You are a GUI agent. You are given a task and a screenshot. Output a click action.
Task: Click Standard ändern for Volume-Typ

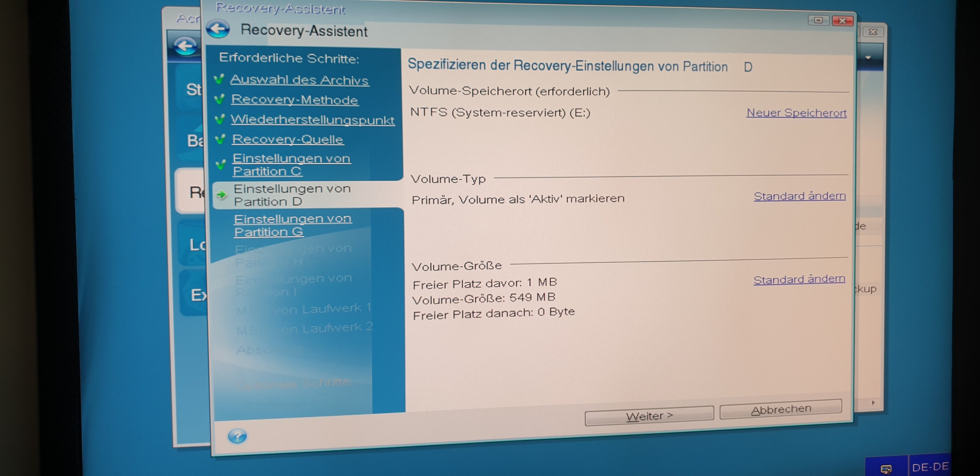[x=800, y=196]
